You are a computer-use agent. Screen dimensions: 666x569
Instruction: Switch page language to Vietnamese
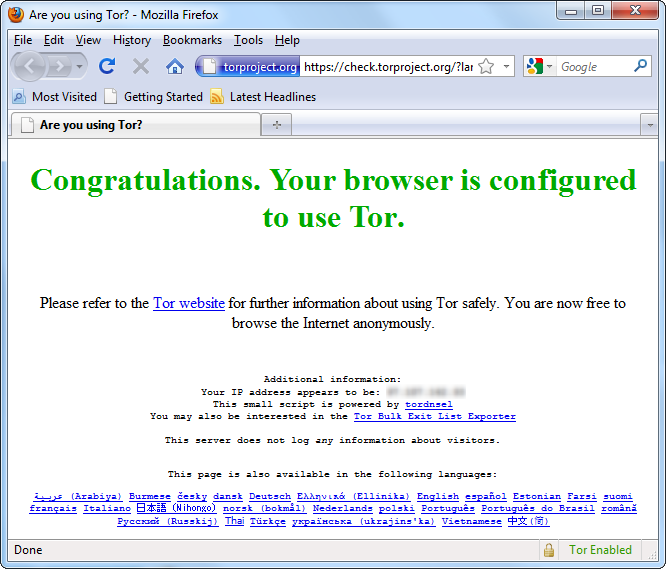click(x=471, y=521)
